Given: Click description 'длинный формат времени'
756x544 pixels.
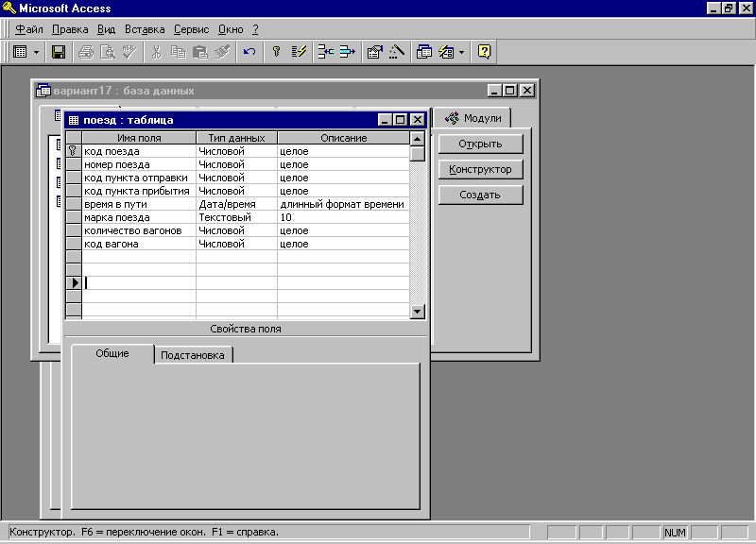Looking at the screenshot, I should tap(342, 204).
